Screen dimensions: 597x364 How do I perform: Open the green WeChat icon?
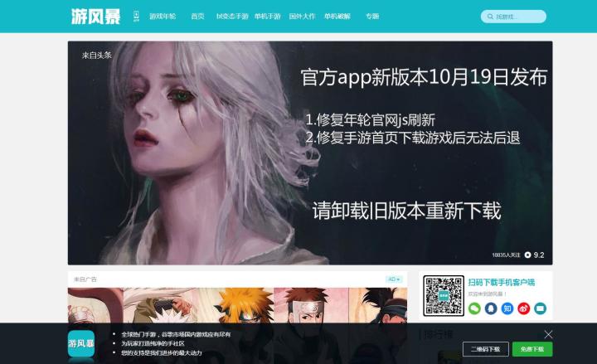pos(474,308)
